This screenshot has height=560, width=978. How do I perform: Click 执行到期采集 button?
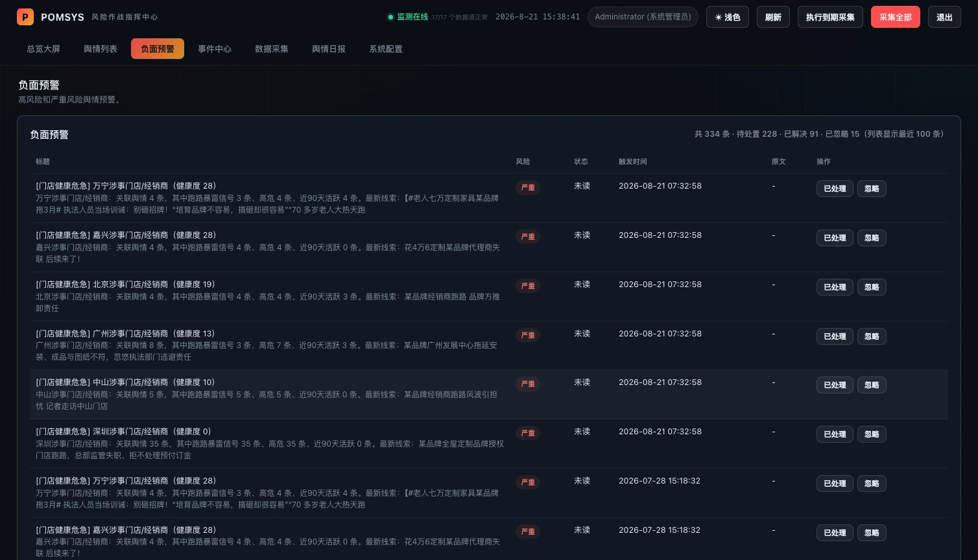pos(830,17)
